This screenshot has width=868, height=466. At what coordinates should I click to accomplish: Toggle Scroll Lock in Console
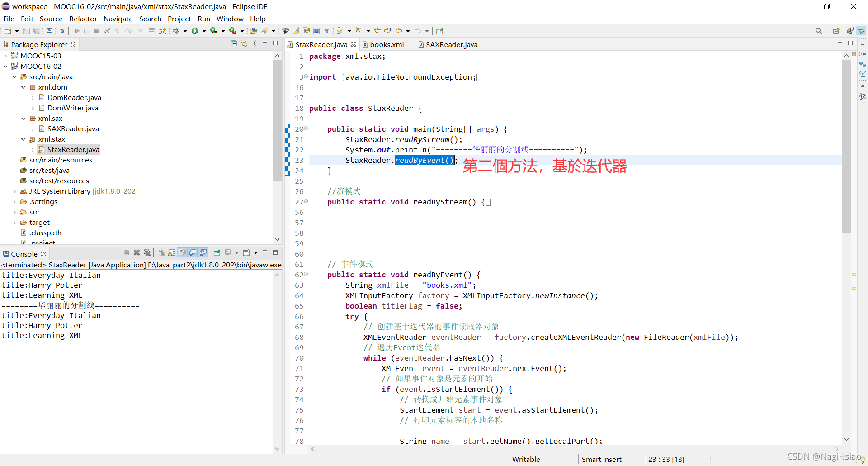point(171,252)
